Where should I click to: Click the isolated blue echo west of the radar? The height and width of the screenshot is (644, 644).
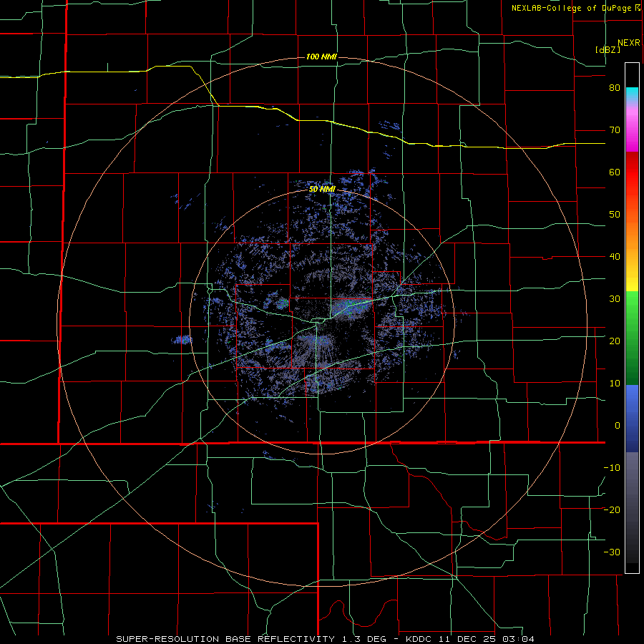182,340
